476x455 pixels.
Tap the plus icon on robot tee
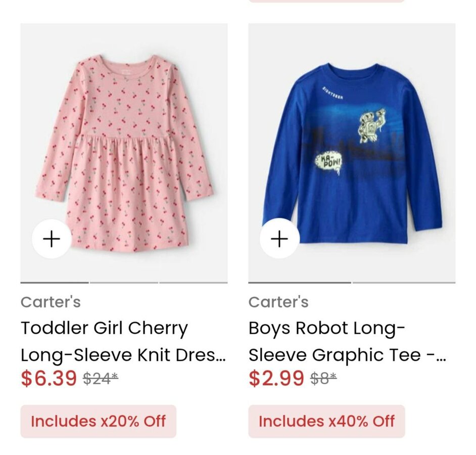[x=279, y=239]
